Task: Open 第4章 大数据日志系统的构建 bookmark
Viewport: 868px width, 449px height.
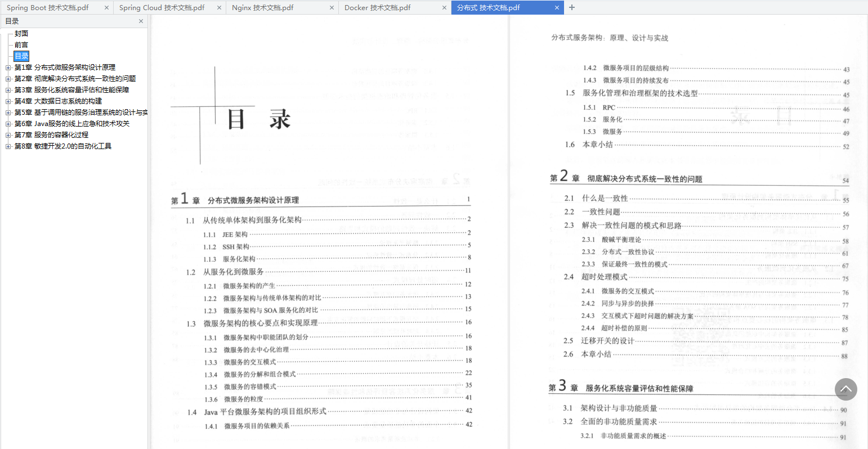Action: [x=58, y=101]
